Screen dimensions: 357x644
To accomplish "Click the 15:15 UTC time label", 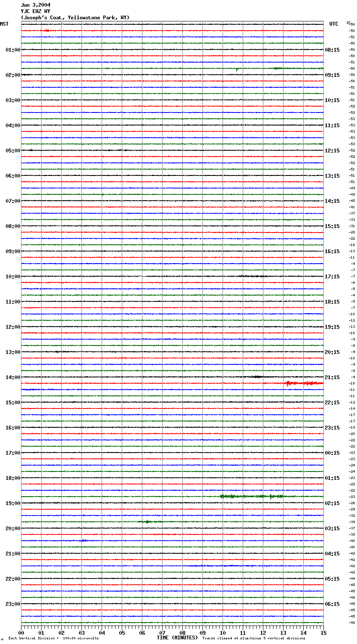I will [332, 226].
